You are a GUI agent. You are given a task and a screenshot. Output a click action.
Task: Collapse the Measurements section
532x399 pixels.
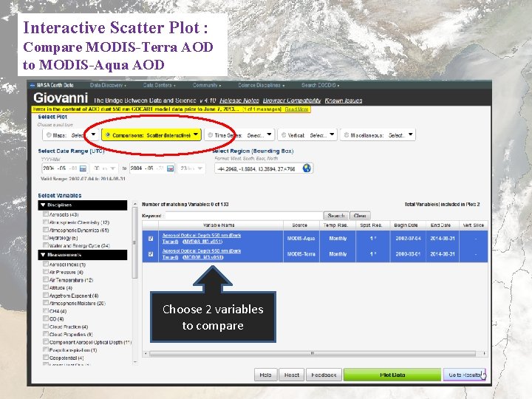pos(83,255)
